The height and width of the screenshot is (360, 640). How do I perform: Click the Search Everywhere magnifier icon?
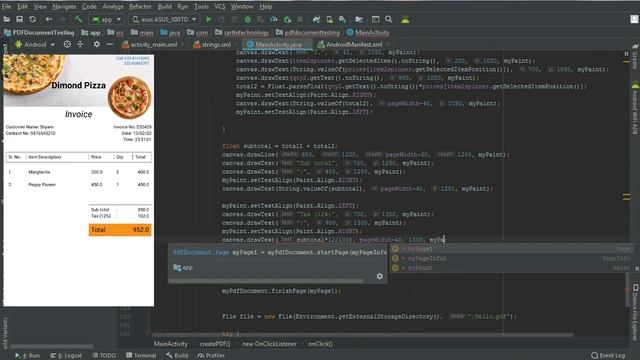(389, 19)
